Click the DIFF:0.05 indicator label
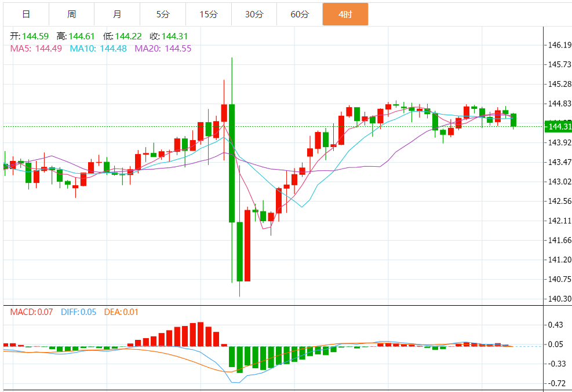Image resolution: width=572 pixels, height=392 pixels. pyautogui.click(x=78, y=312)
